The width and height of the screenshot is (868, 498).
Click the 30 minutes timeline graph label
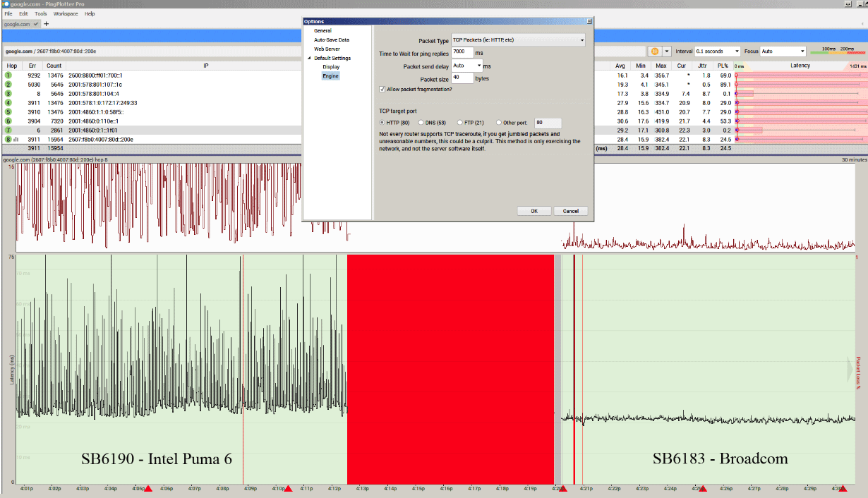point(854,160)
